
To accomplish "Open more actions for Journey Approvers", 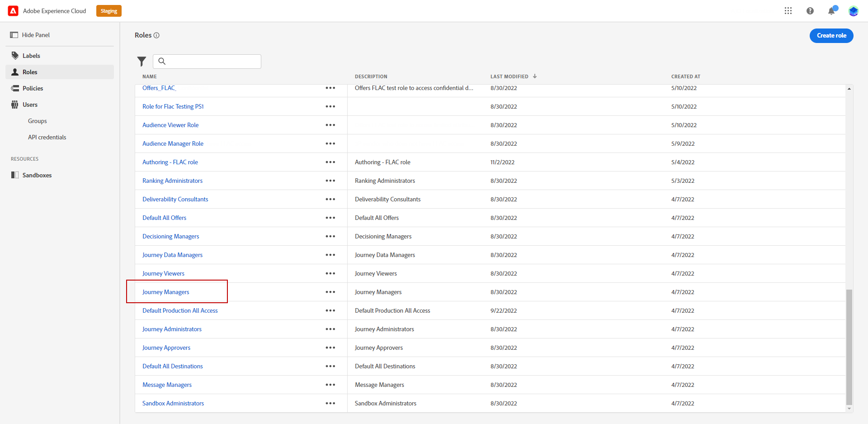I will [x=330, y=348].
